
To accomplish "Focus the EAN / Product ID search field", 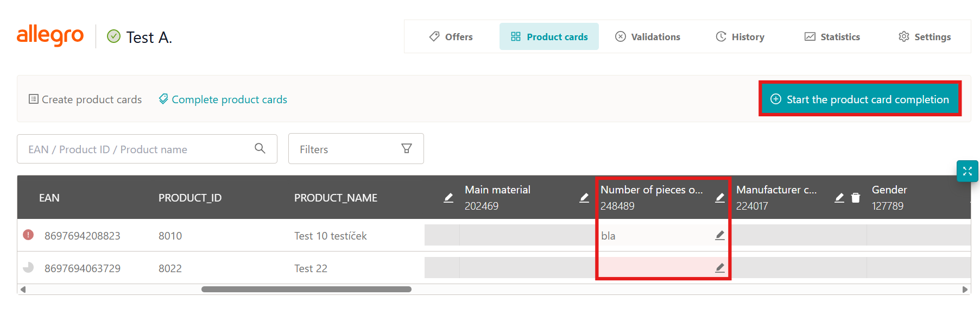I will (x=136, y=149).
